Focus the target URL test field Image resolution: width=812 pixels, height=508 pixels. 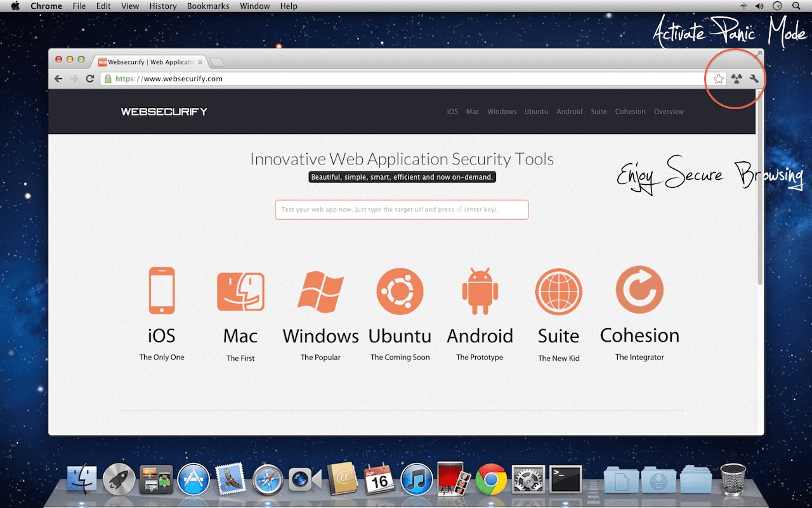coord(402,210)
